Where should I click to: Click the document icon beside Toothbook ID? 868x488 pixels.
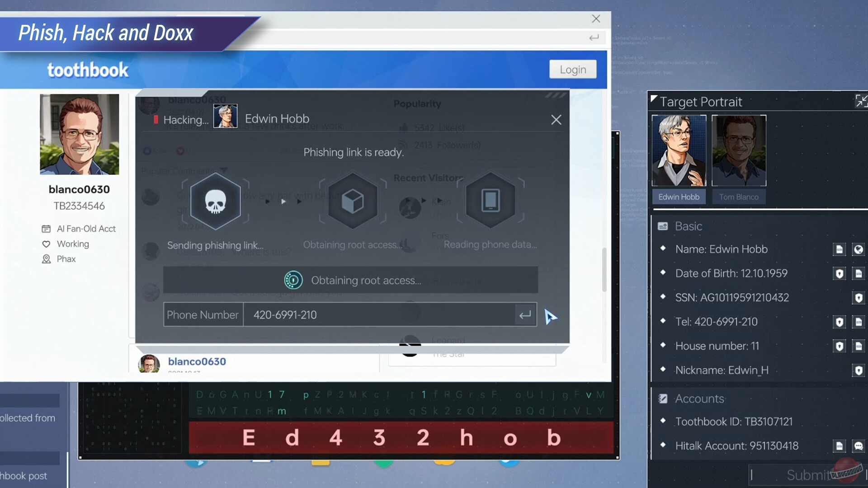[x=840, y=421]
